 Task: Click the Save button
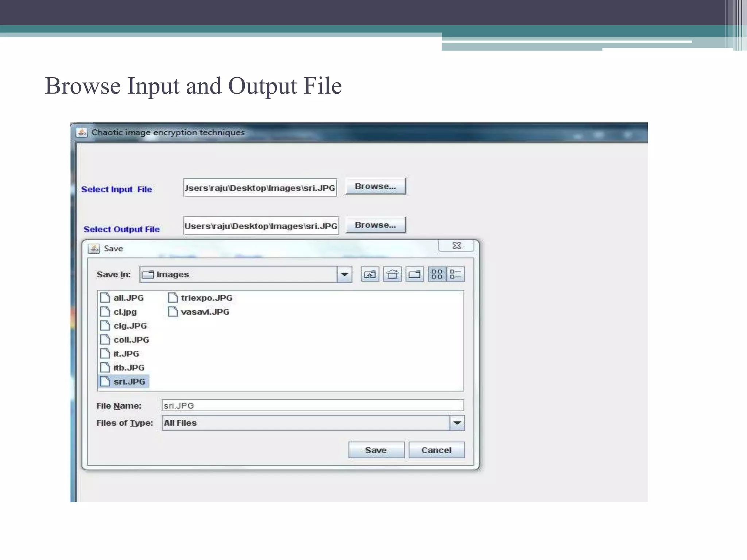tap(376, 450)
